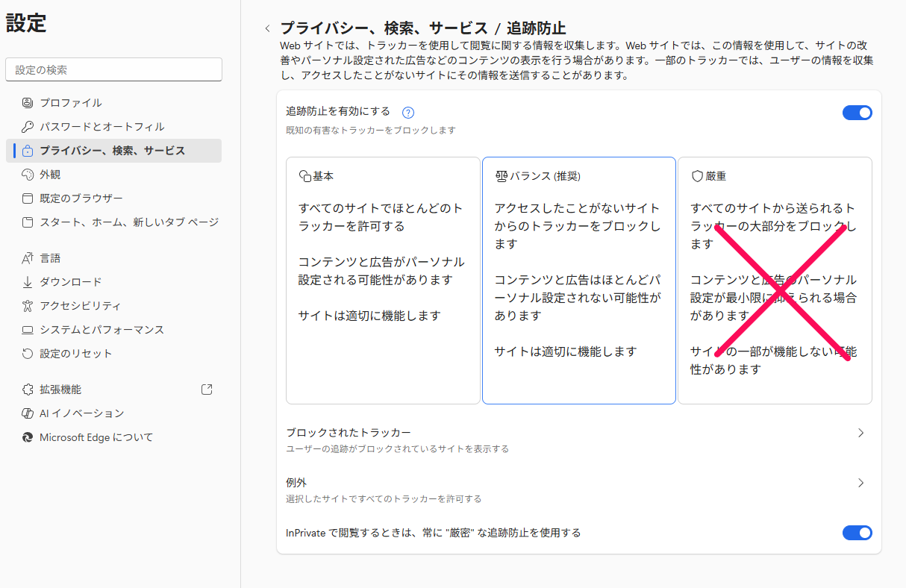Click the download arrow icon

[x=28, y=282]
